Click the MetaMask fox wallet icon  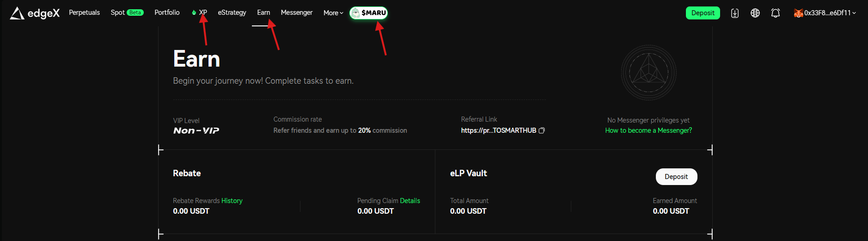(x=798, y=13)
